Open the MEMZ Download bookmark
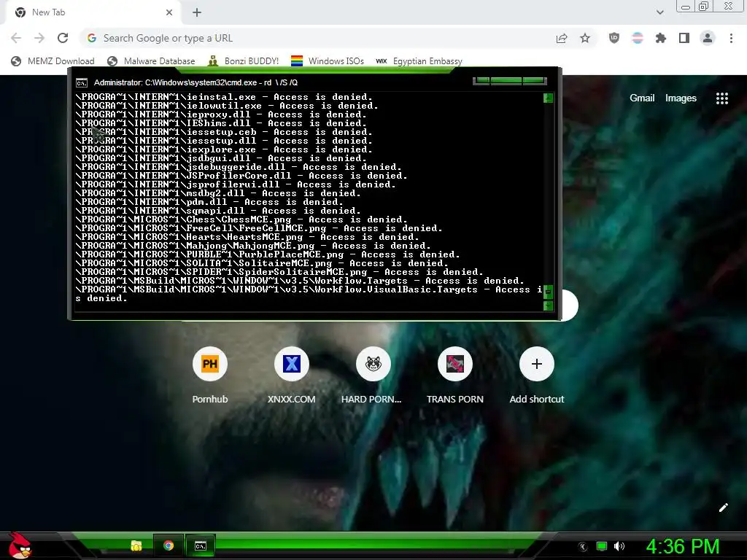The height and width of the screenshot is (560, 747). [x=53, y=61]
